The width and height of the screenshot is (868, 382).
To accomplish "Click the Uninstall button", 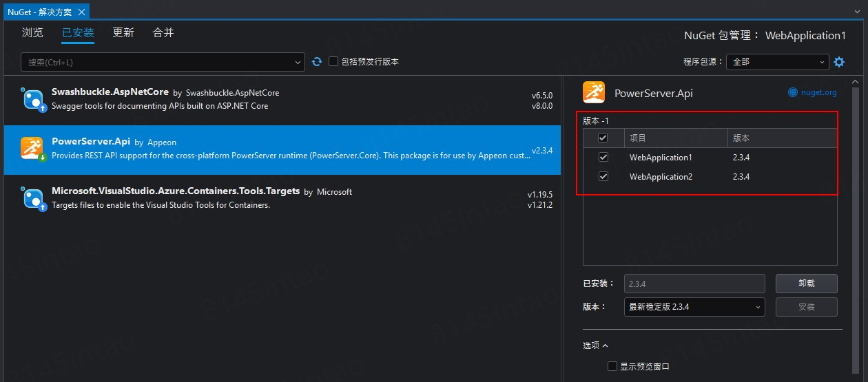I will pyautogui.click(x=807, y=284).
